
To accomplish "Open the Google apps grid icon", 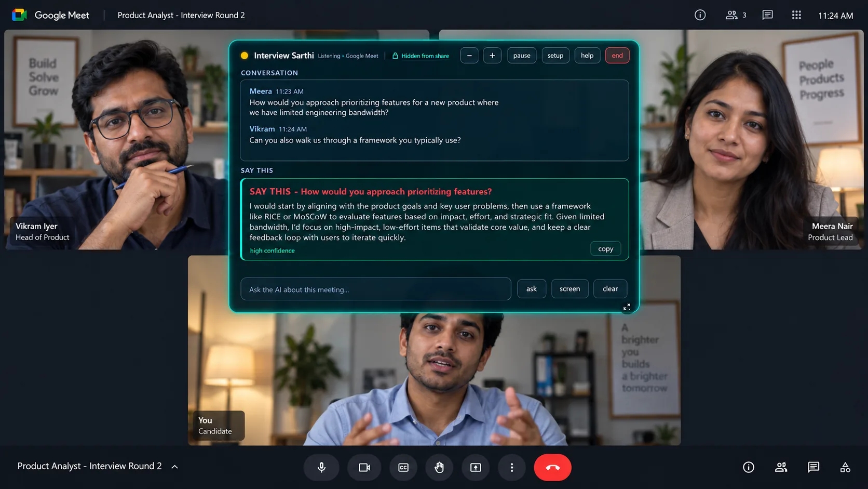I will pos(796,15).
